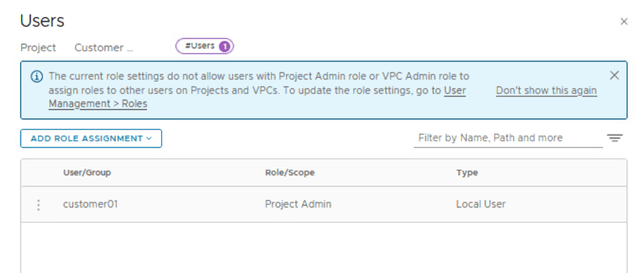The height and width of the screenshot is (273, 644).
Task: Open the filter options icon
Action: [x=614, y=138]
